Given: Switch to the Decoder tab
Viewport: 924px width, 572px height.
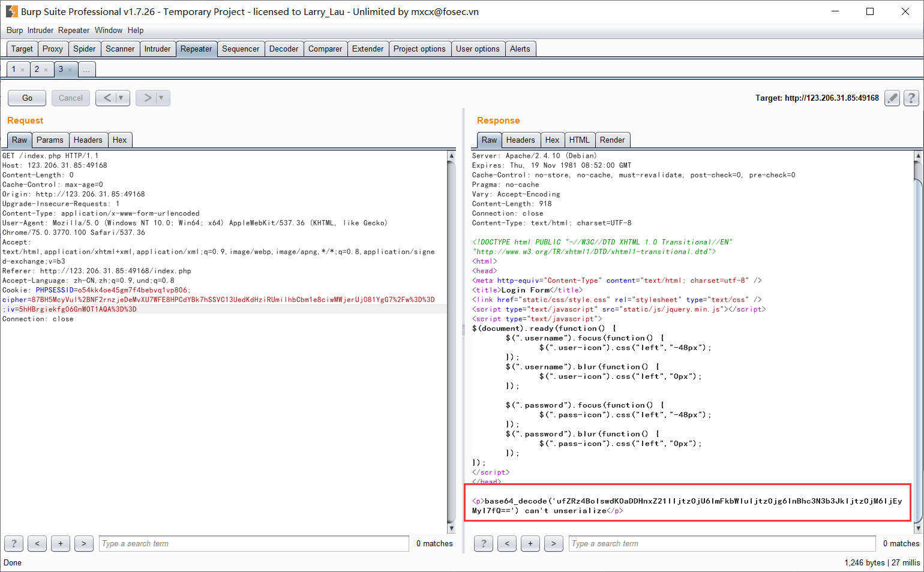Looking at the screenshot, I should [x=284, y=49].
